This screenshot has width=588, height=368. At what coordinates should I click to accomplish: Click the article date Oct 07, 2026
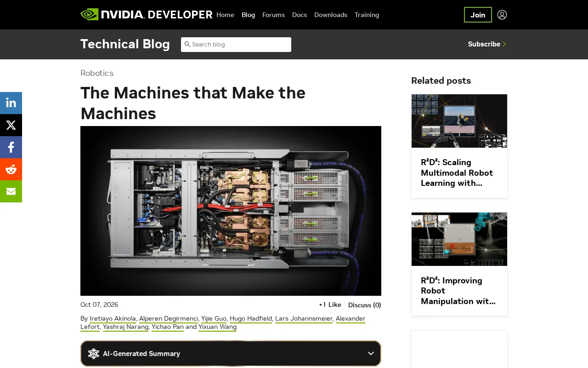coord(99,305)
